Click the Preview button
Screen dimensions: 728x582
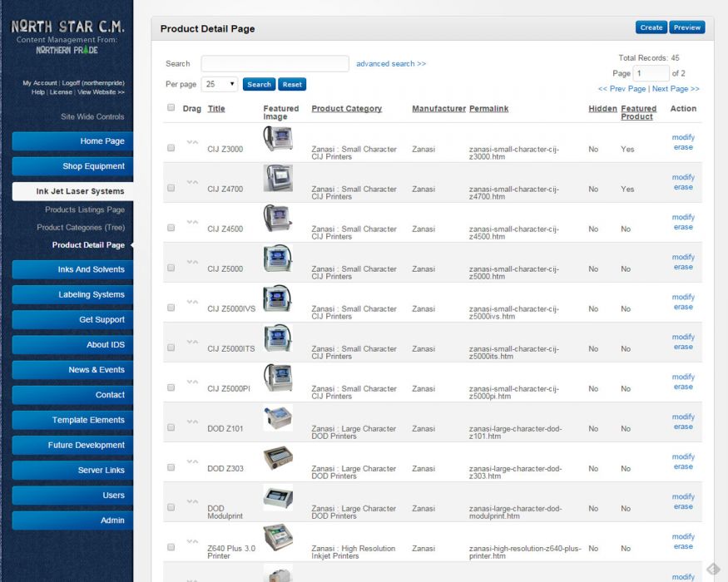pos(686,27)
